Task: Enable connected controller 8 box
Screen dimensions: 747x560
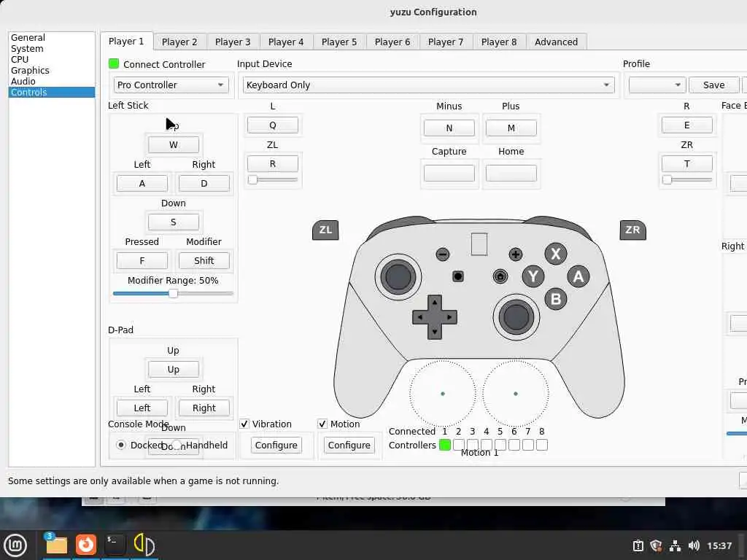Action: [x=542, y=445]
